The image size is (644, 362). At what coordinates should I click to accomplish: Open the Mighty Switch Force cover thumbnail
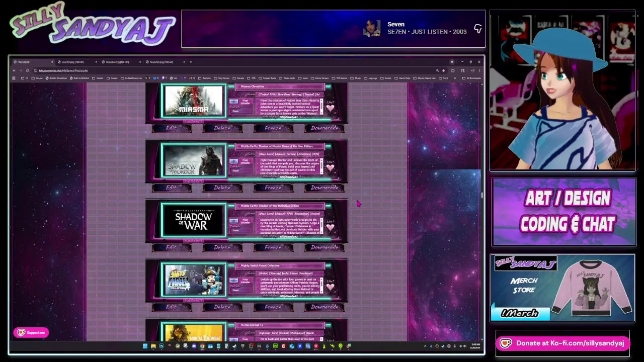point(194,280)
